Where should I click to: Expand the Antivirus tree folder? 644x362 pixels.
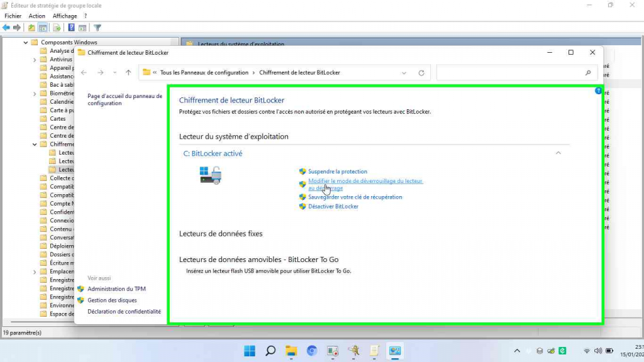(x=35, y=60)
